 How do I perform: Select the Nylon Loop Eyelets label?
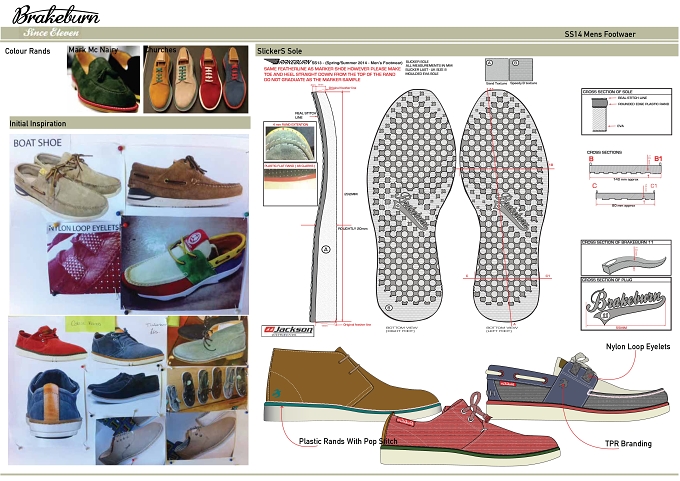point(638,347)
